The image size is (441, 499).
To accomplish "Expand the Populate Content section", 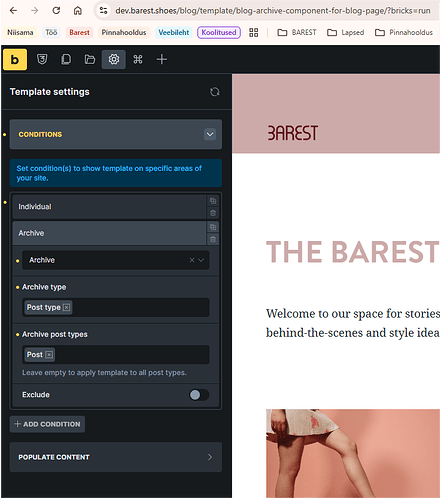I will [x=116, y=457].
